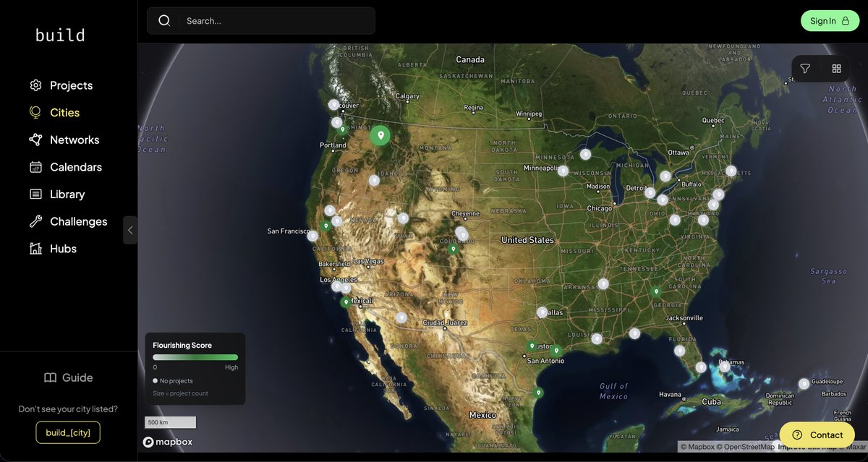Click the build_[city] button
The height and width of the screenshot is (462, 868).
click(x=68, y=432)
